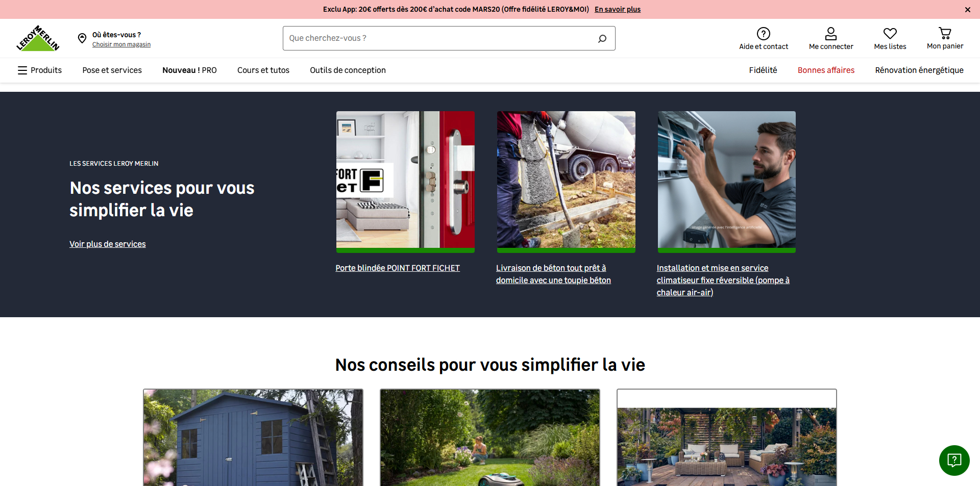Open Porte blindée POINT FORT FICHET link
Image resolution: width=980 pixels, height=486 pixels.
tap(398, 268)
